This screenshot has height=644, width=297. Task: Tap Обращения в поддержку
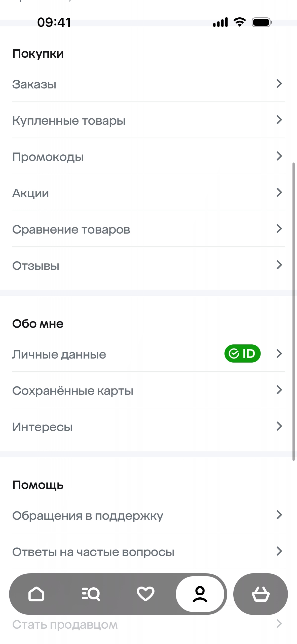(x=88, y=516)
